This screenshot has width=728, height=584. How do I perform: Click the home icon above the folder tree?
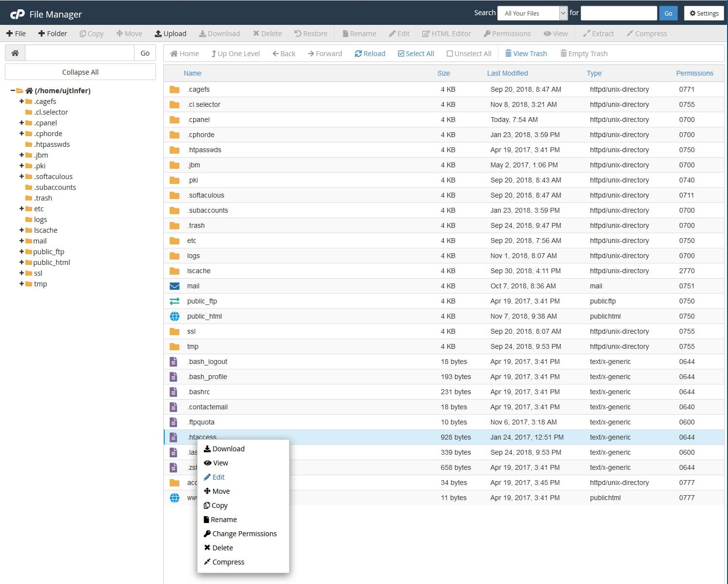[x=15, y=52]
